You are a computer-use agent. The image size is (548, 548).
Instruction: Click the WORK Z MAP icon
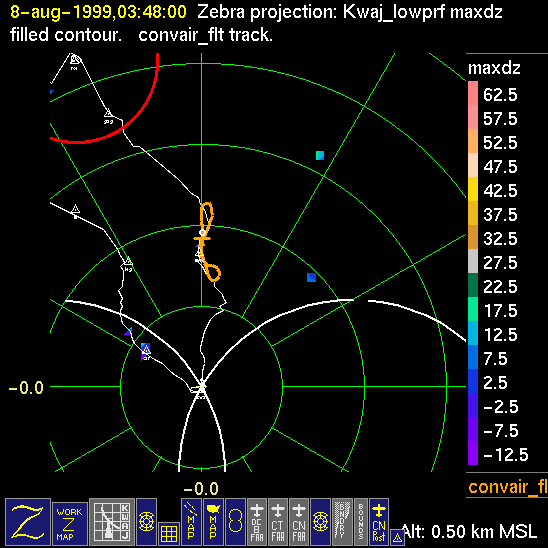tap(70, 524)
